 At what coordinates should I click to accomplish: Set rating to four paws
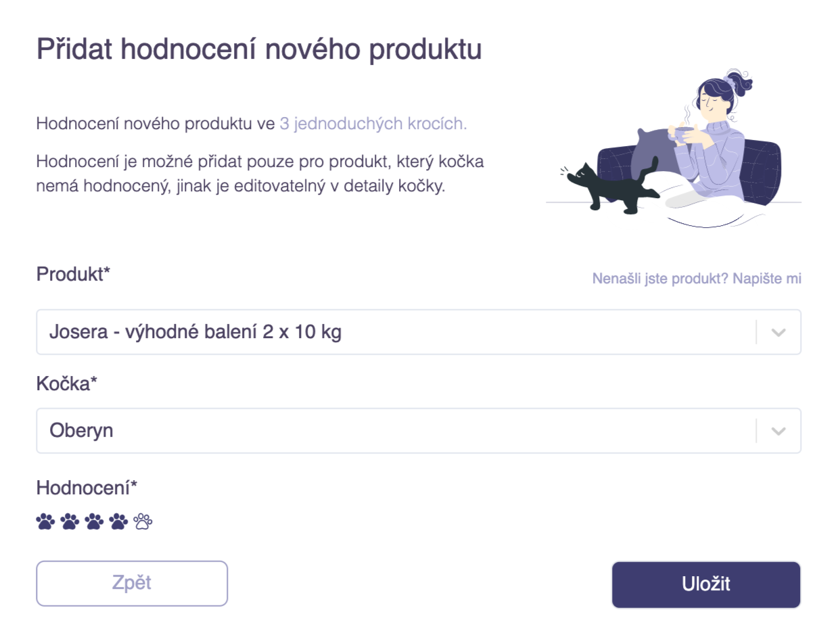(119, 521)
